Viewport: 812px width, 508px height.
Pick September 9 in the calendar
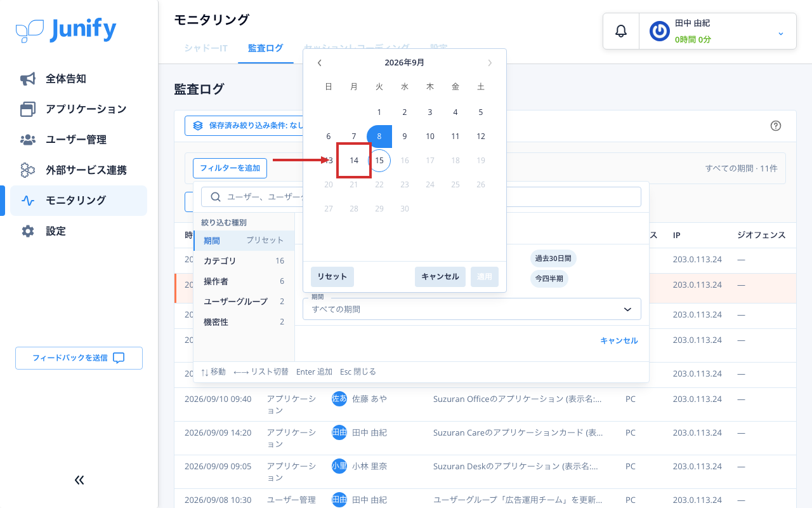point(405,137)
